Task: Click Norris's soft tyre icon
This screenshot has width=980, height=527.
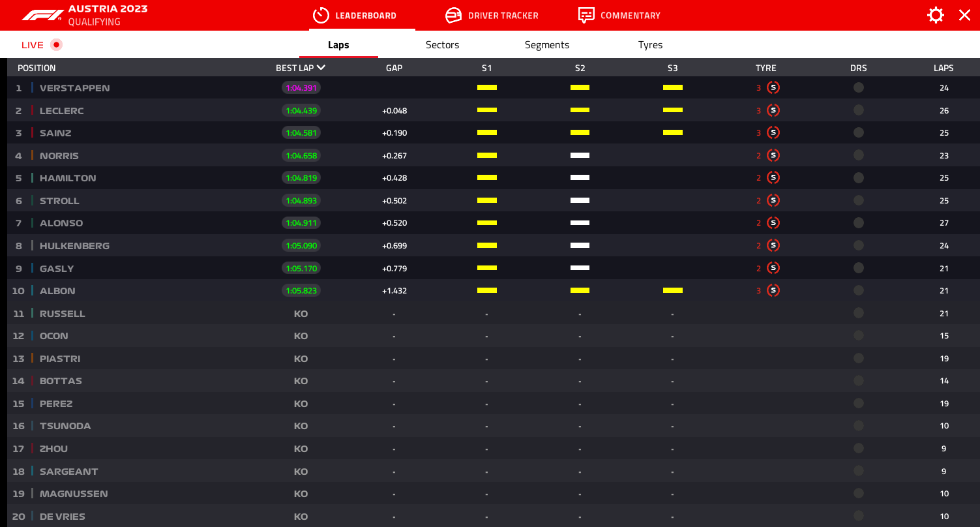Action: (x=773, y=155)
